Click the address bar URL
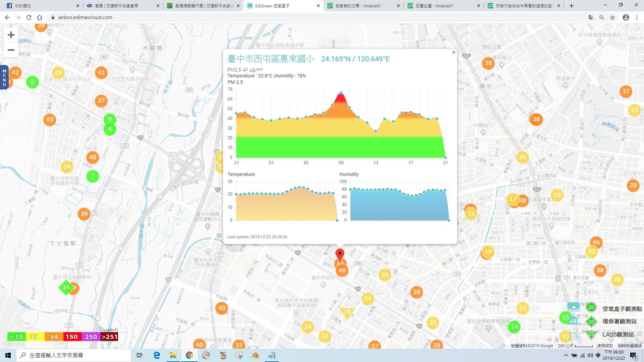 pyautogui.click(x=85, y=17)
